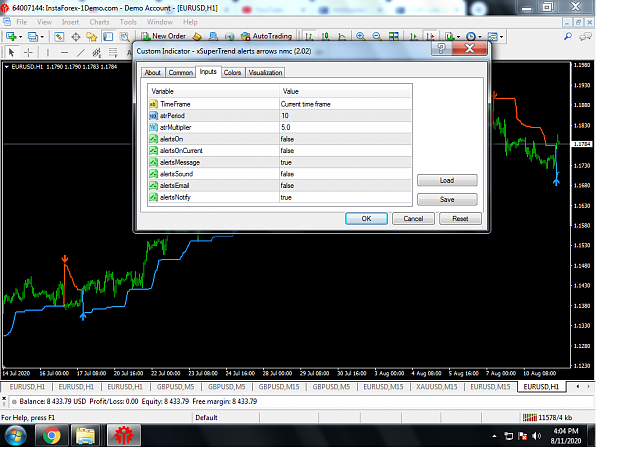
Task: Toggle the AutoTrading button
Action: [x=266, y=36]
